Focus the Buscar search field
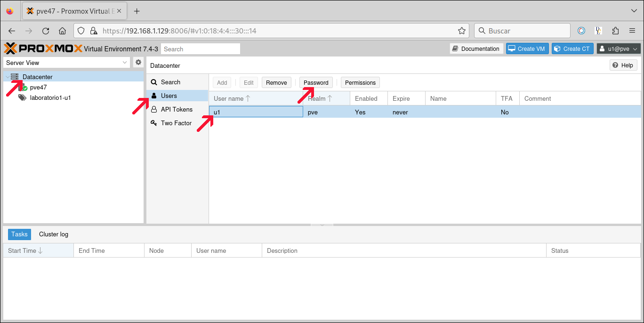Screen dimensions: 644x323 click(x=523, y=31)
